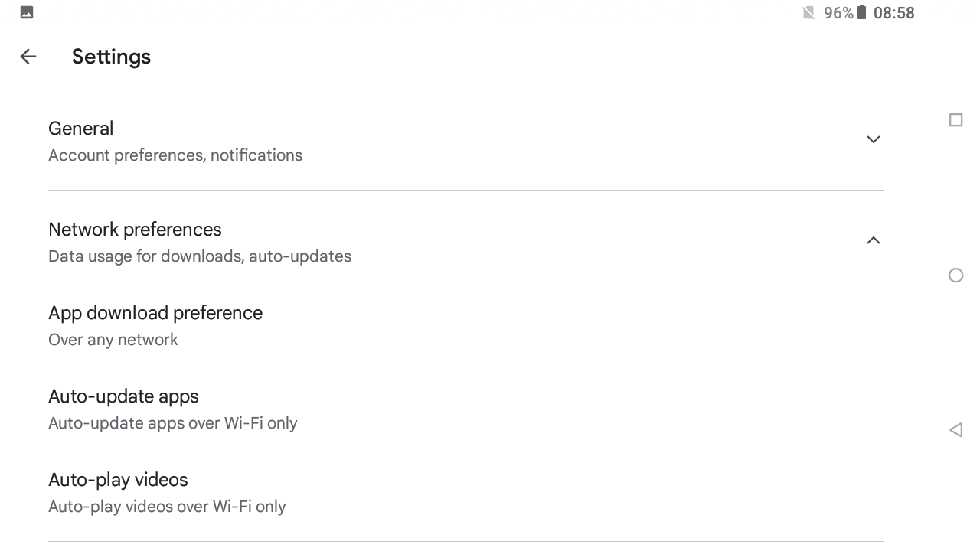Tap the 08:58 clock in status bar
Screen dimensions: 980x551
894,13
